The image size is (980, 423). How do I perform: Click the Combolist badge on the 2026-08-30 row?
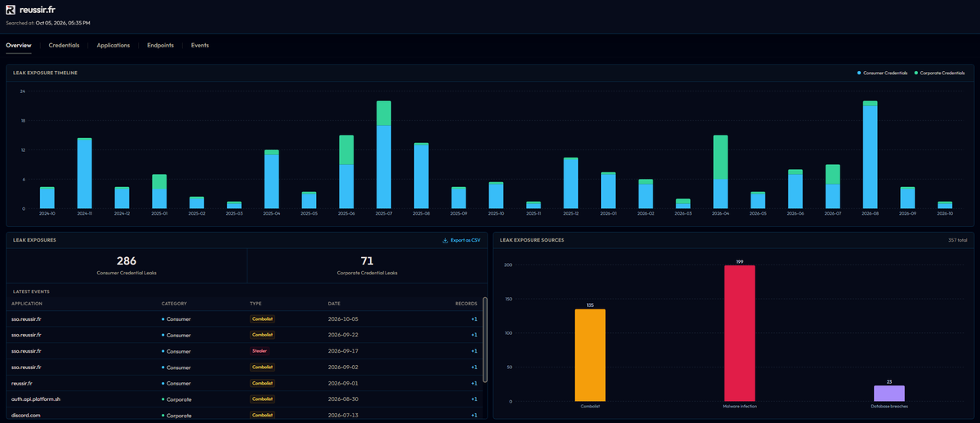[261, 399]
